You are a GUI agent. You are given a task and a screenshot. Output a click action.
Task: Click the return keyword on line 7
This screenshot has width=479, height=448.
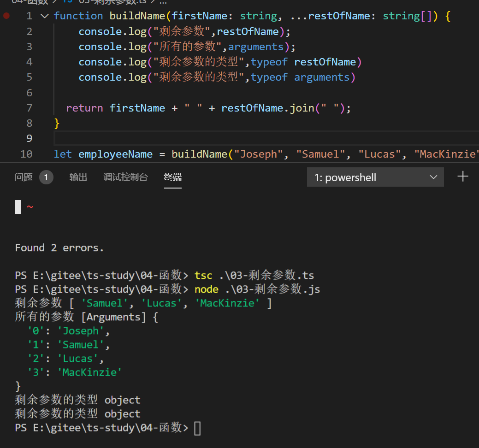(x=84, y=108)
